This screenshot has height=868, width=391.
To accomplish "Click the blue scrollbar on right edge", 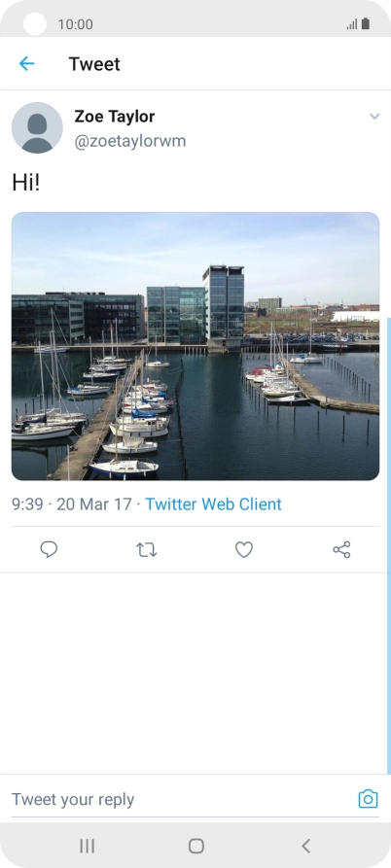I will pyautogui.click(x=389, y=545).
